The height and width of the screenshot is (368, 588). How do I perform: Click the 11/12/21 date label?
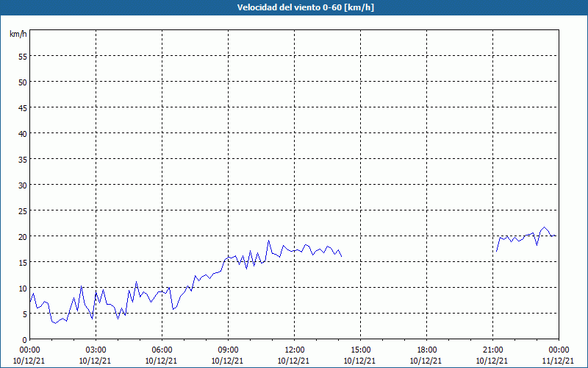click(558, 361)
